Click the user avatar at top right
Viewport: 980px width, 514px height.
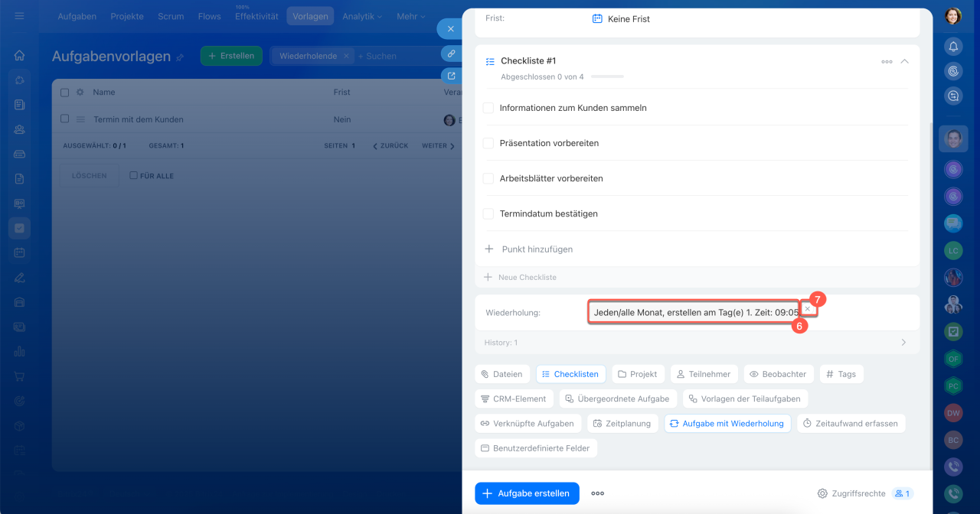(x=953, y=16)
